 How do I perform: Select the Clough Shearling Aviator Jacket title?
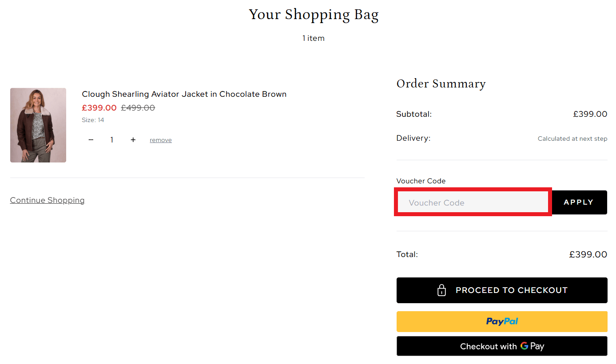point(184,94)
